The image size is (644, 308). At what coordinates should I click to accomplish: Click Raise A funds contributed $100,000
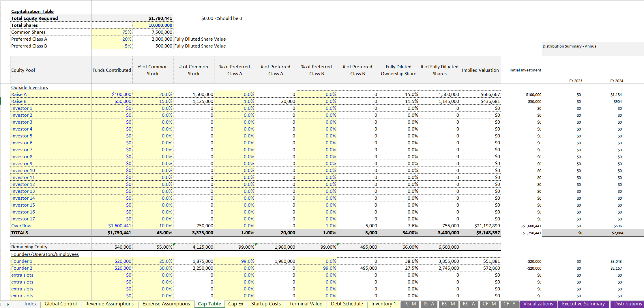click(112, 94)
